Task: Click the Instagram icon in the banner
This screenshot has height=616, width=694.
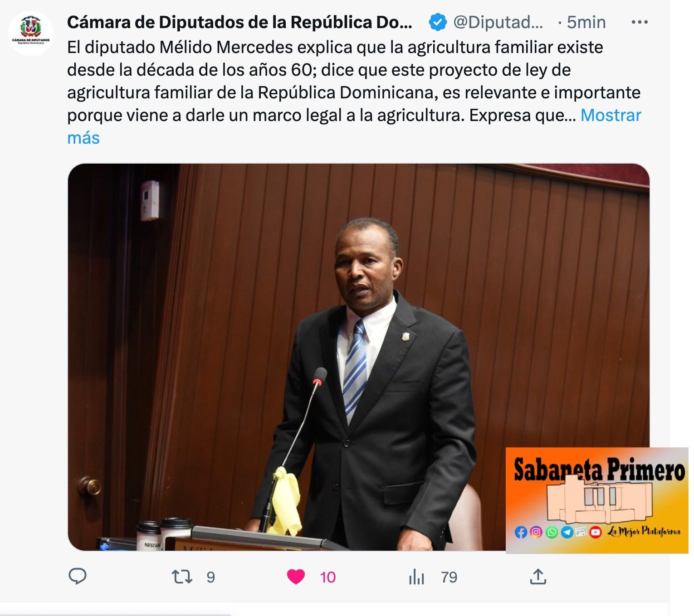Action: point(536,532)
